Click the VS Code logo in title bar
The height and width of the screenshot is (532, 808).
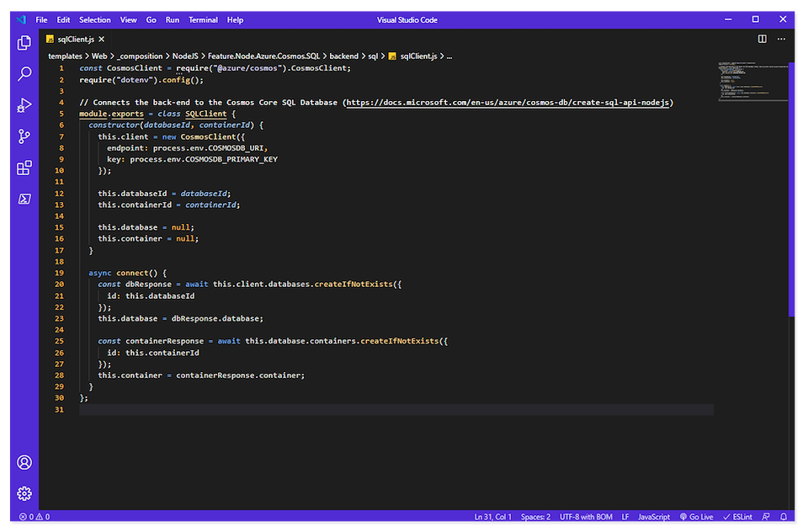[21, 20]
